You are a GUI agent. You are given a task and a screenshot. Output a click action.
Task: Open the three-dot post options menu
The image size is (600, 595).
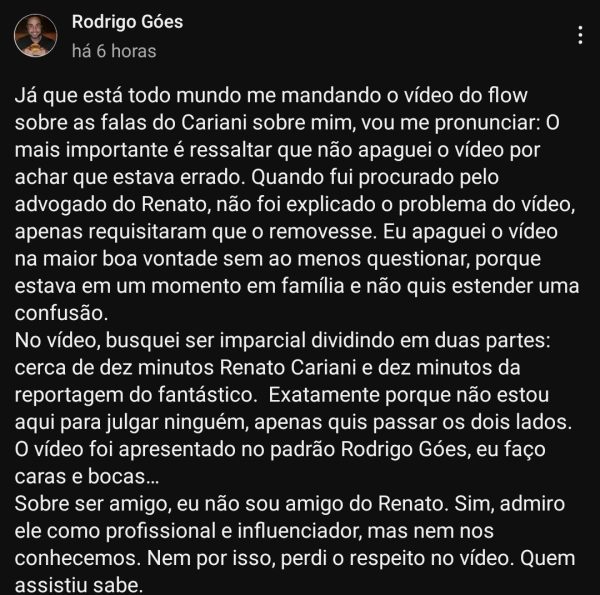click(580, 35)
